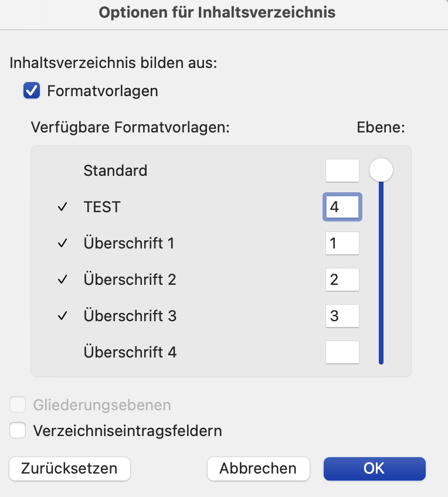Click the blue scrollbar track below the knob
This screenshot has width=448, height=497.
pos(381,273)
